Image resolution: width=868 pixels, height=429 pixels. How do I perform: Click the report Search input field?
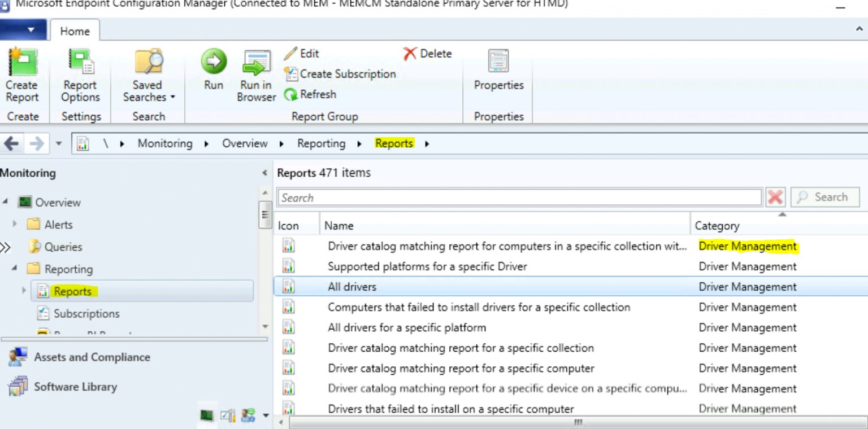click(519, 198)
